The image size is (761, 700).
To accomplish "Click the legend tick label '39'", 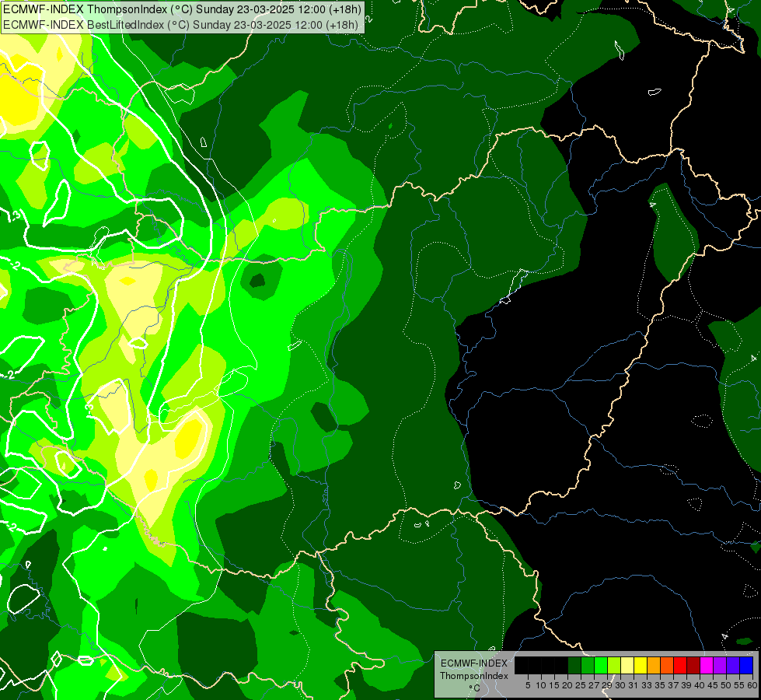I will click(x=686, y=685).
